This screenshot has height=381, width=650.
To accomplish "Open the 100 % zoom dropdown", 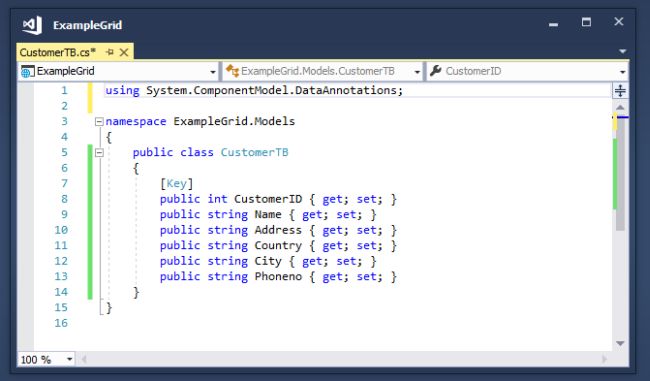I will pos(70,359).
